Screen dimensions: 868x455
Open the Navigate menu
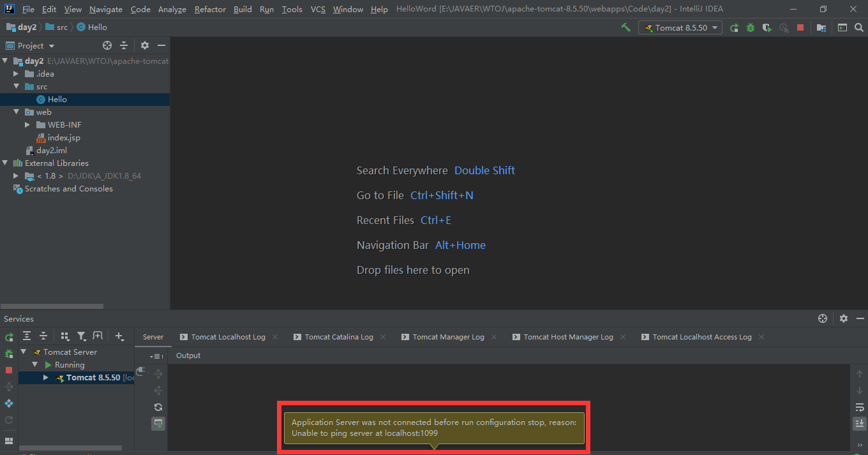106,10
